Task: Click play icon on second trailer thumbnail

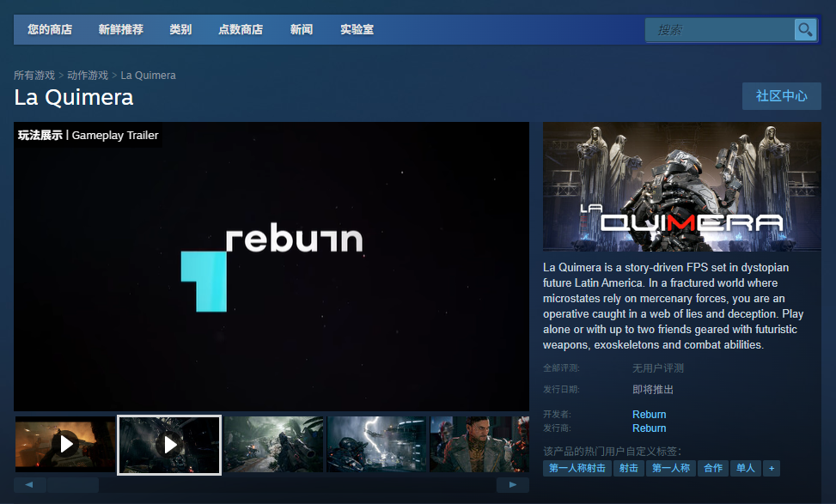Action: (x=168, y=444)
